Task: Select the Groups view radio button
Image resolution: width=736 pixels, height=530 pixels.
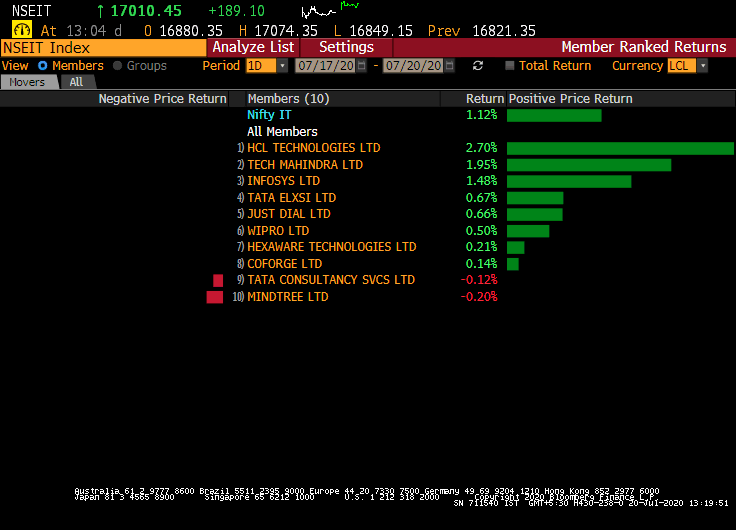Action: coord(118,66)
